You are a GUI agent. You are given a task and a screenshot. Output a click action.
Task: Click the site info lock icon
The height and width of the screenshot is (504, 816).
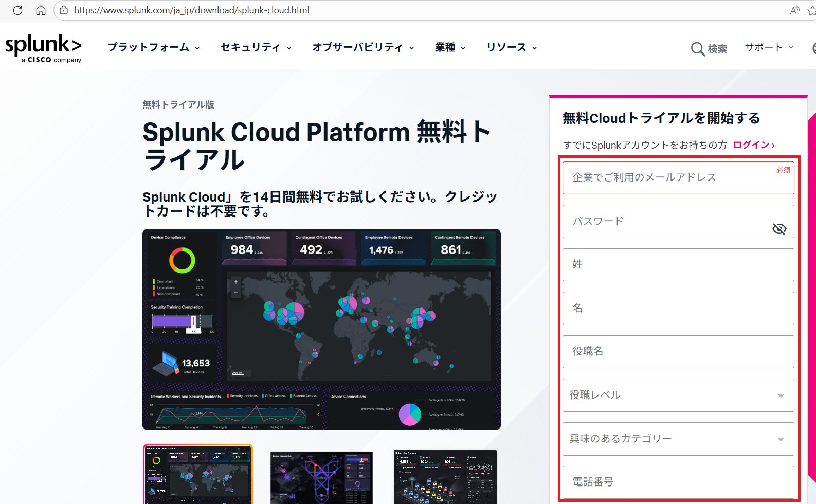64,10
